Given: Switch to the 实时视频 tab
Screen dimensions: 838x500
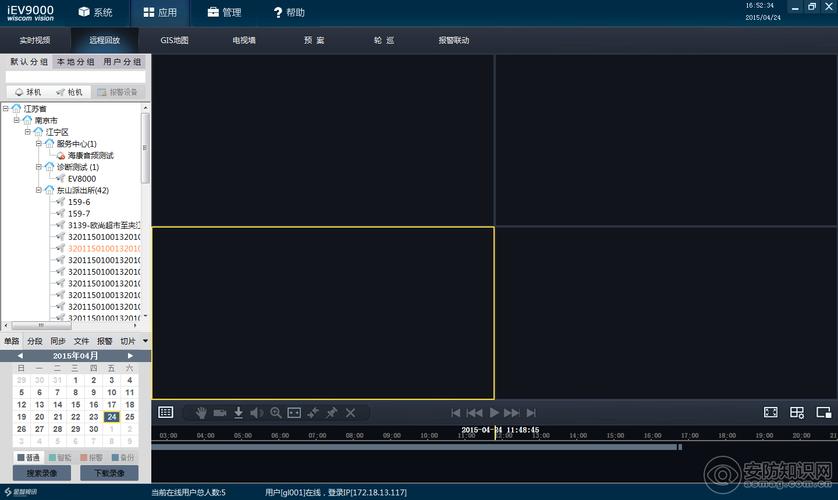Looking at the screenshot, I should click(x=35, y=40).
